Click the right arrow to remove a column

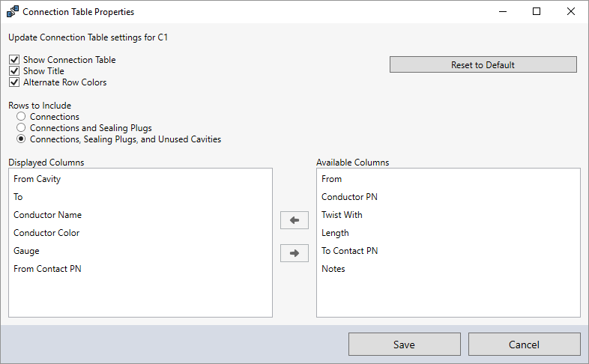294,253
